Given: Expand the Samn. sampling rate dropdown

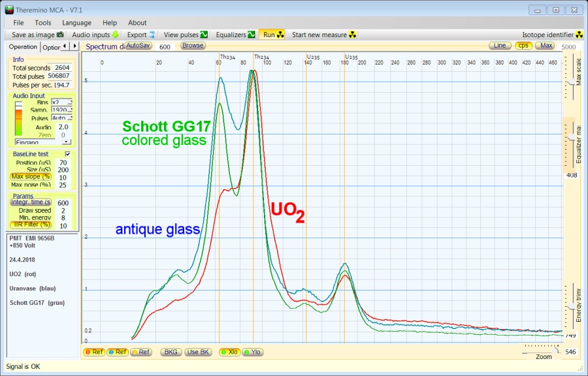Looking at the screenshot, I should 69,110.
